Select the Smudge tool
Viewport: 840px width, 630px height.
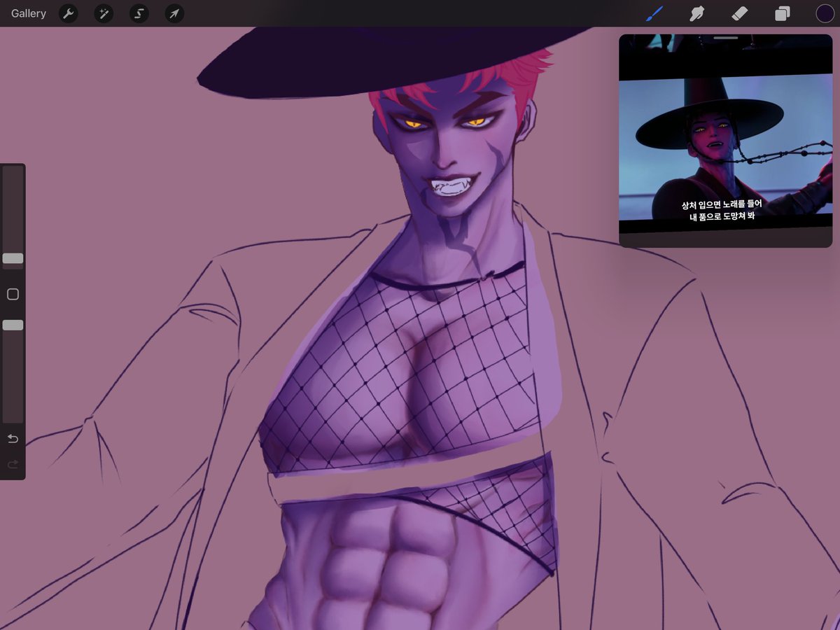696,13
